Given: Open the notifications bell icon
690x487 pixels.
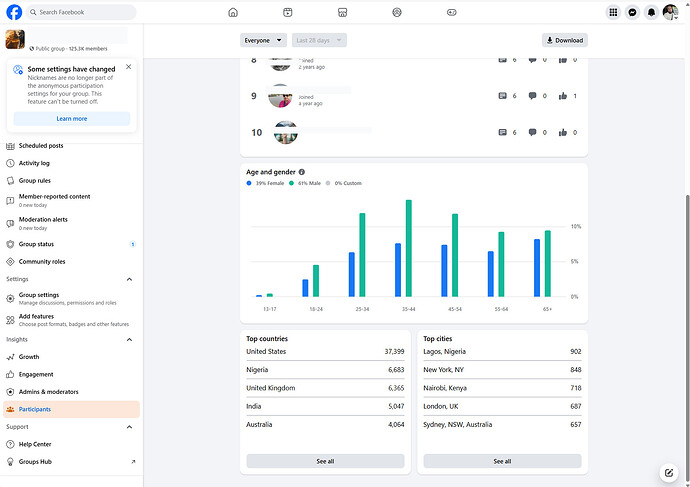Looking at the screenshot, I should [x=651, y=12].
